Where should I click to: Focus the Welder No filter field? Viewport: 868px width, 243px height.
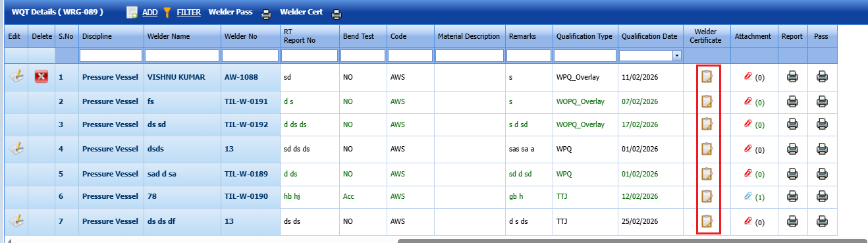coord(250,56)
